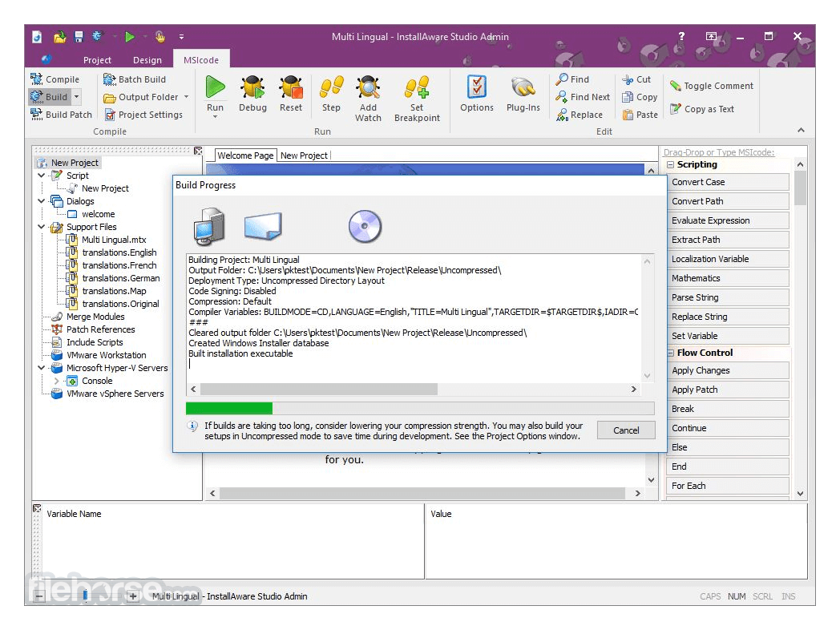
Task: Click the quick access Run arrow in title bar
Action: (x=129, y=36)
